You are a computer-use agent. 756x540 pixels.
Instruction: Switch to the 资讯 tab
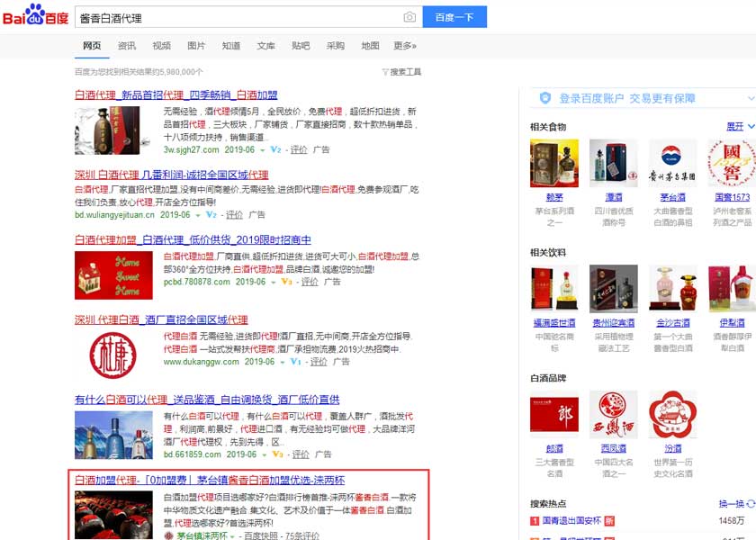tap(126, 46)
